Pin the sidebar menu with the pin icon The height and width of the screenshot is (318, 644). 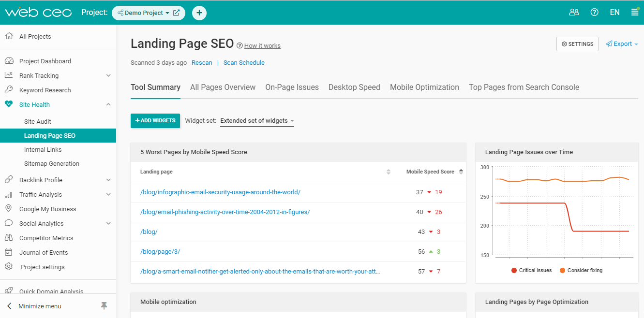(104, 306)
